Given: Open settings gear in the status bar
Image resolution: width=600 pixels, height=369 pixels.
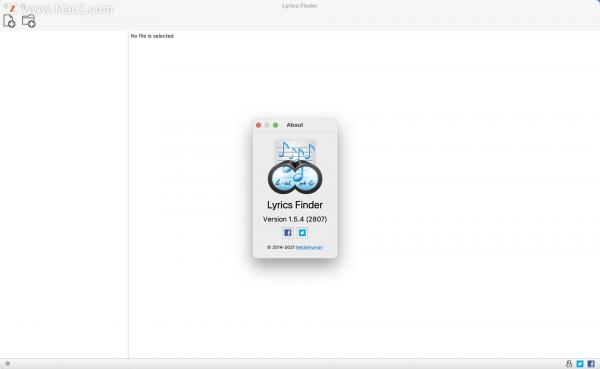Looking at the screenshot, I should (7, 364).
